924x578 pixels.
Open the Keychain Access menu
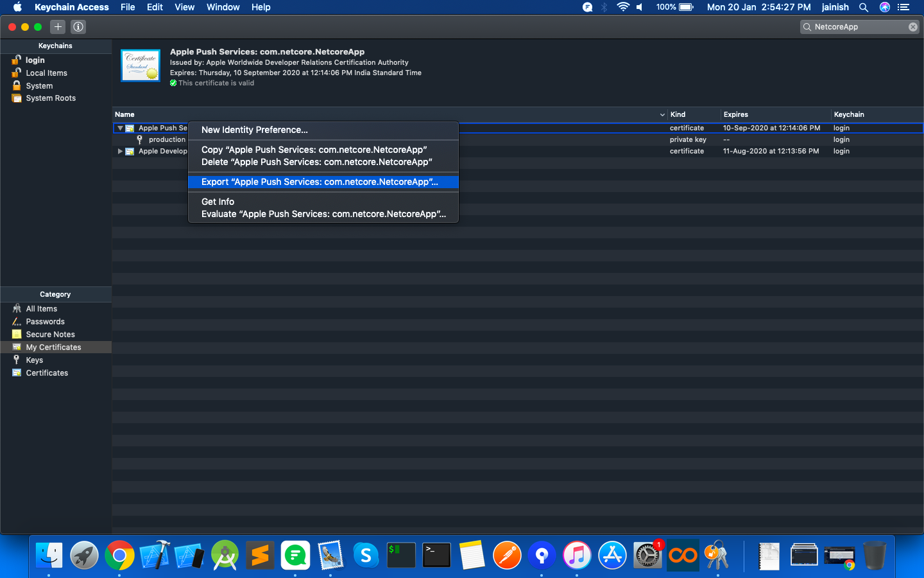pos(72,7)
